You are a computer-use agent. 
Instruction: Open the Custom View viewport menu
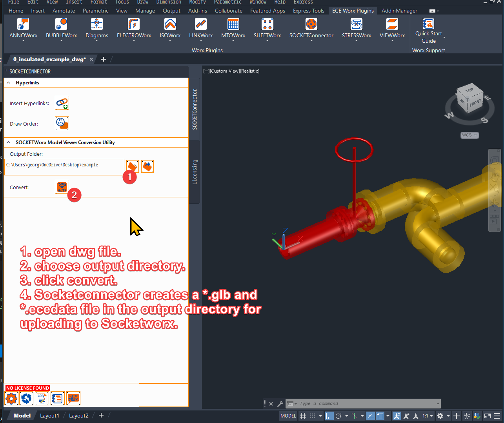pos(224,71)
